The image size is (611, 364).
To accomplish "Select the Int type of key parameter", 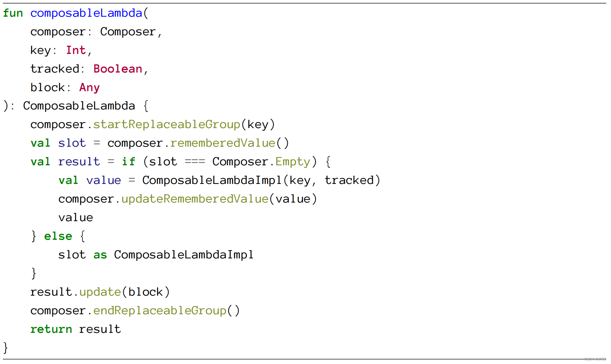I will pos(76,50).
